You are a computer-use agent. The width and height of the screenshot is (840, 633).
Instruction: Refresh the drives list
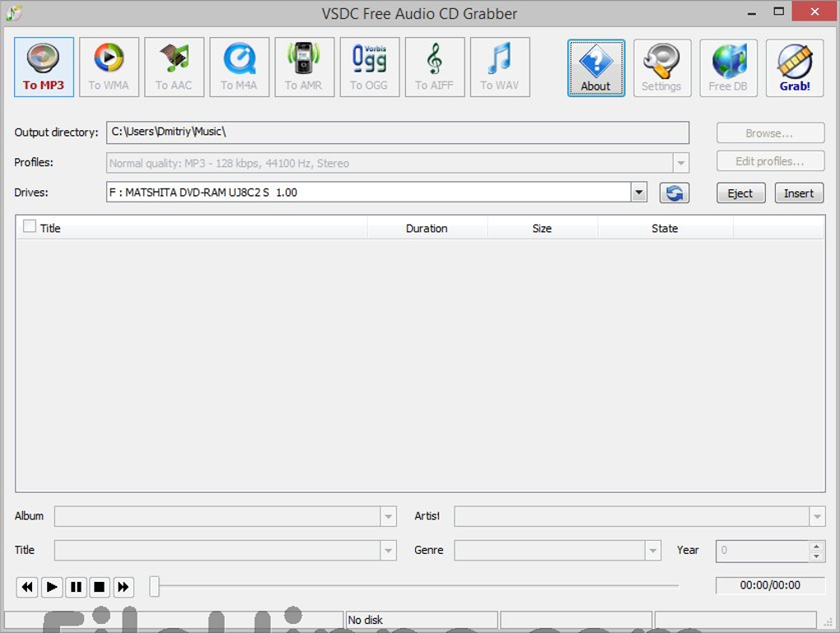[674, 193]
